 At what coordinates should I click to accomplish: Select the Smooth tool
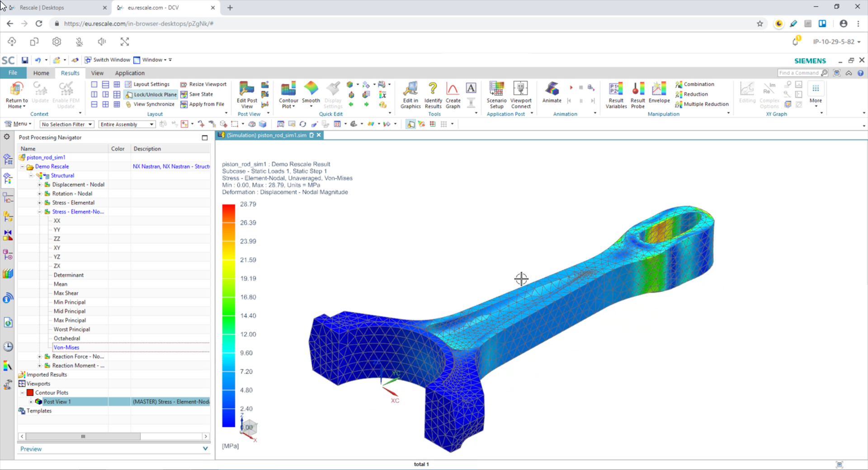tap(311, 93)
